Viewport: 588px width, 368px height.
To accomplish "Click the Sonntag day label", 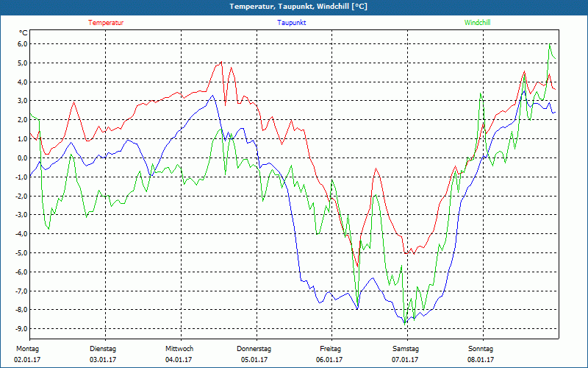I will [481, 349].
